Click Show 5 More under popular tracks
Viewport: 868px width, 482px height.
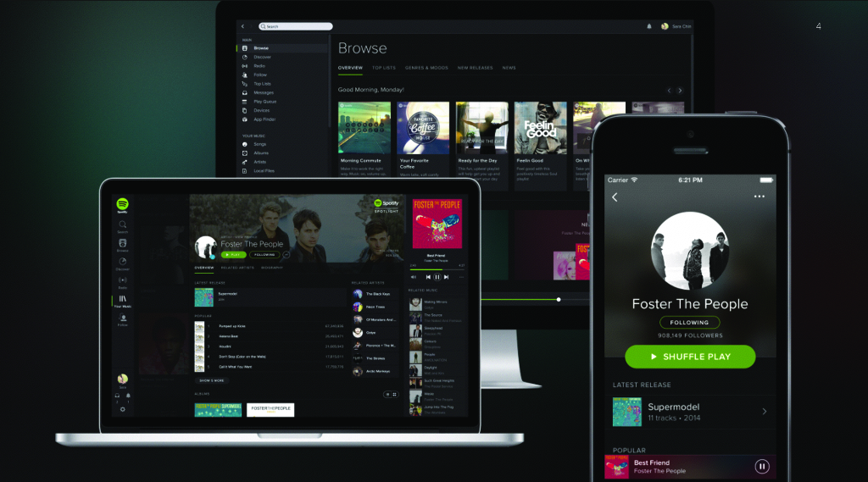[211, 380]
